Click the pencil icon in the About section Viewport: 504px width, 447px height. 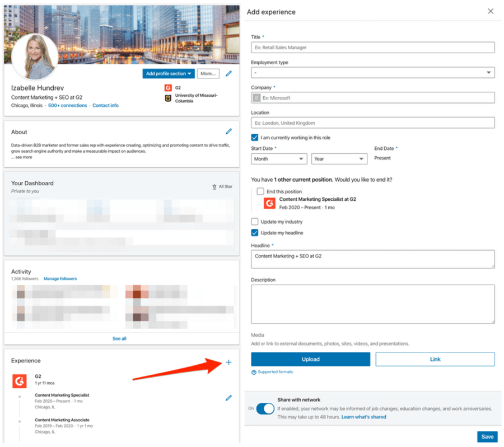228,131
